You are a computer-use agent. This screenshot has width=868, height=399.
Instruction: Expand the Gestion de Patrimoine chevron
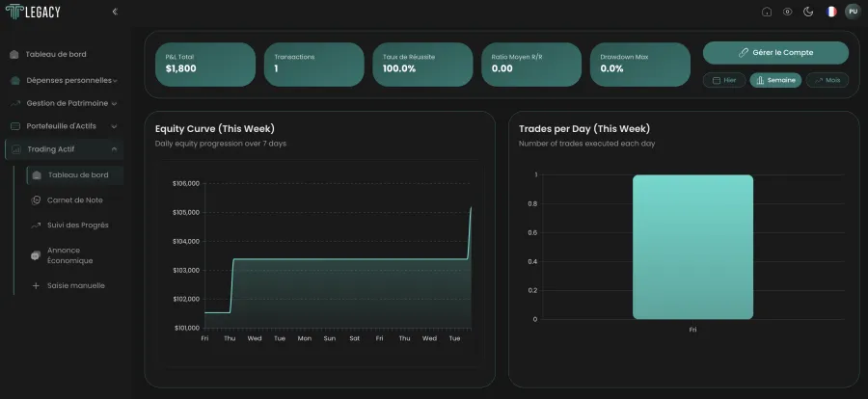click(x=114, y=103)
